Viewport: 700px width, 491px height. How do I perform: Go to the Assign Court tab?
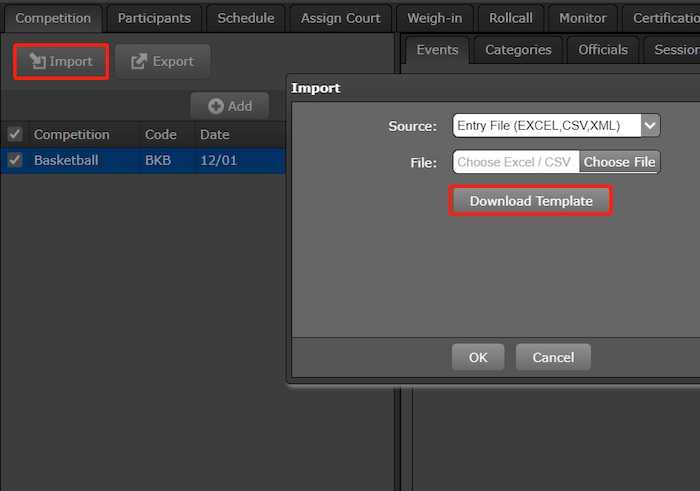pyautogui.click(x=340, y=18)
